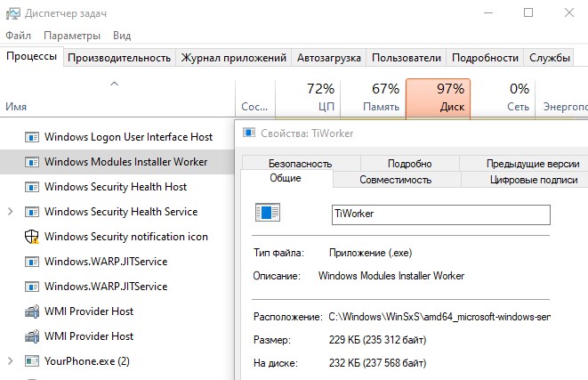The height and width of the screenshot is (380, 588).
Task: Open the Автозагрузка tab
Action: tap(329, 58)
